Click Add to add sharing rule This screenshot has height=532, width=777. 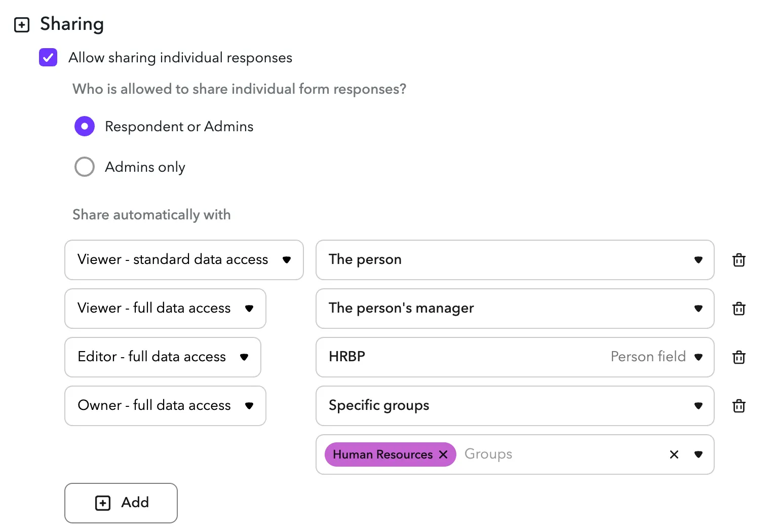coord(121,503)
